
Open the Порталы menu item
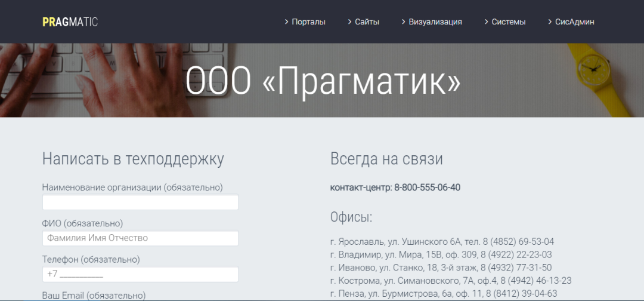click(x=305, y=21)
